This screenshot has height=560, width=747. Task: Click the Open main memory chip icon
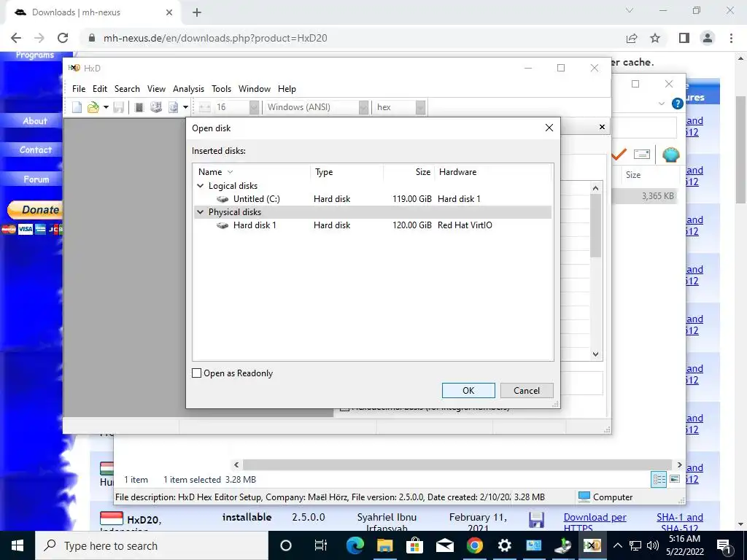(x=139, y=107)
